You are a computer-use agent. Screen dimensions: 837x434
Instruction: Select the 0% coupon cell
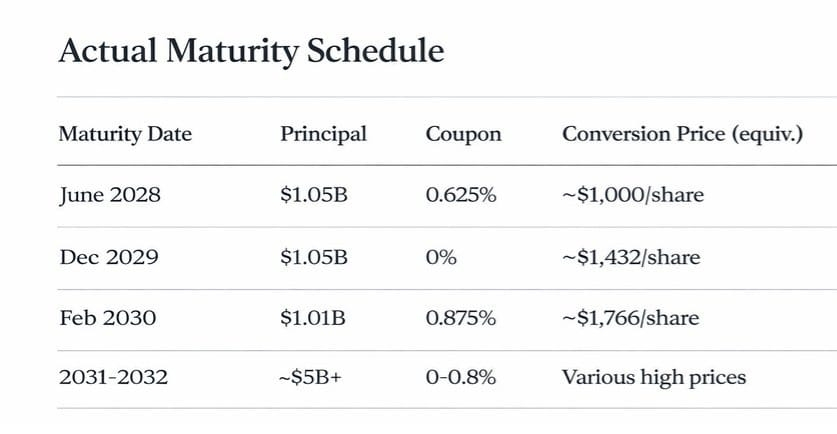[441, 258]
